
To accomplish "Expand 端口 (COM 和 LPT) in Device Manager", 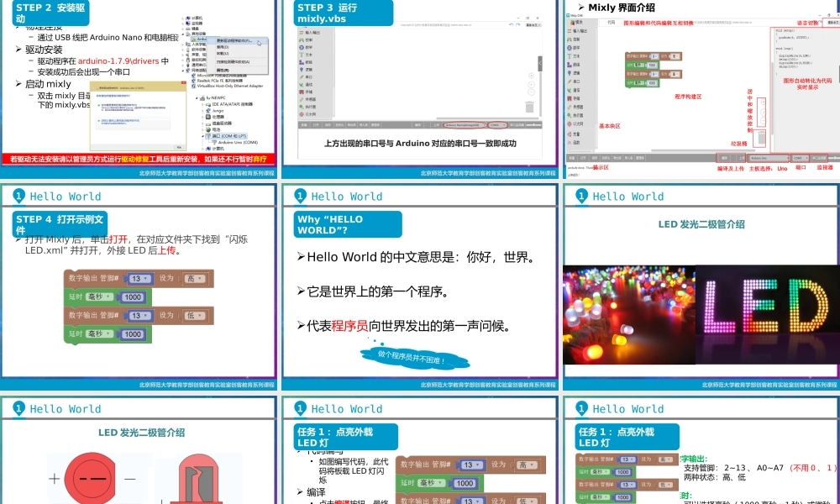I will 226,135.
